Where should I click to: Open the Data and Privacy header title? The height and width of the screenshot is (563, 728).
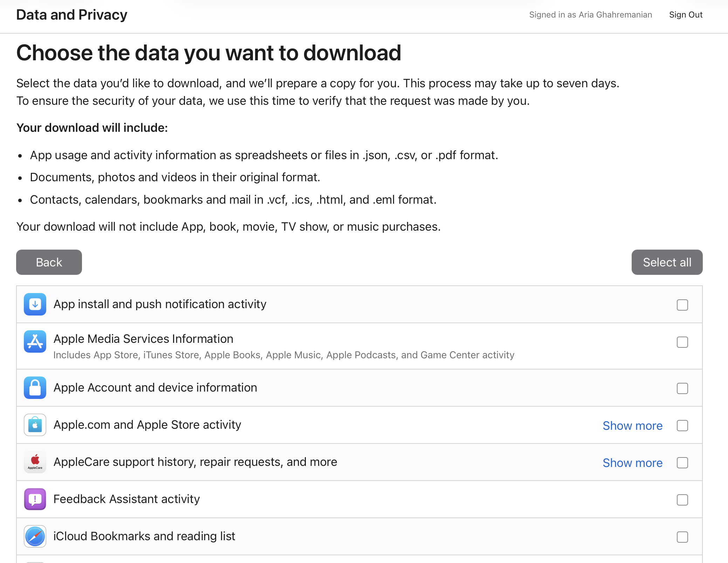tap(72, 15)
